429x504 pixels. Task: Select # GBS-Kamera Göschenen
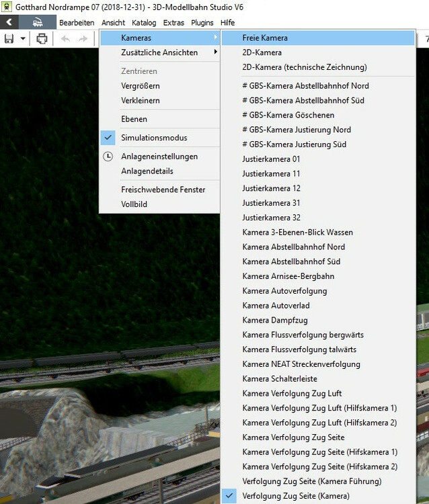pos(318,115)
